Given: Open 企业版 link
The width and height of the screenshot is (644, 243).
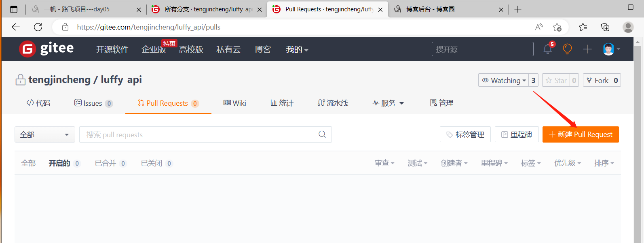Looking at the screenshot, I should pos(154,49).
